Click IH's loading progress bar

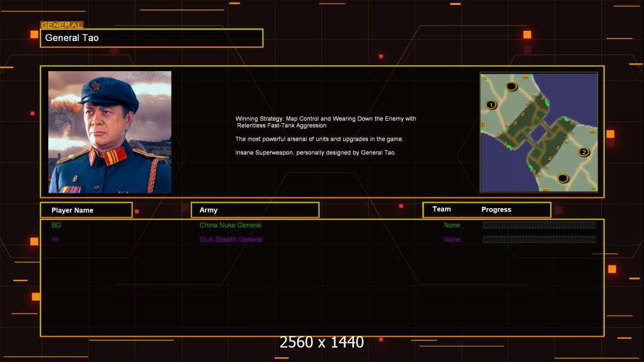(539, 239)
